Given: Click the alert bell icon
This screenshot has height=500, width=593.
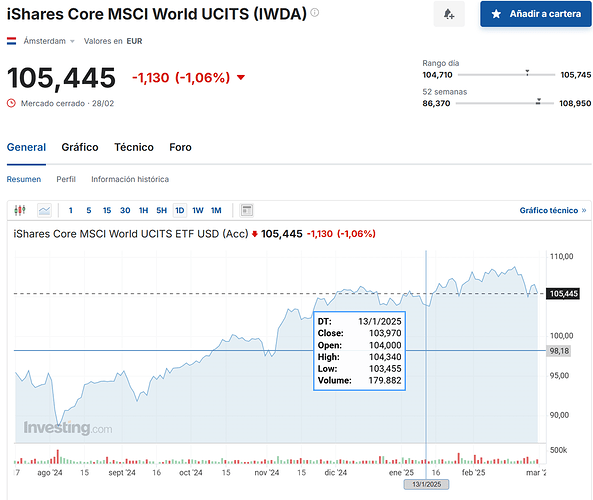Looking at the screenshot, I should pyautogui.click(x=449, y=14).
